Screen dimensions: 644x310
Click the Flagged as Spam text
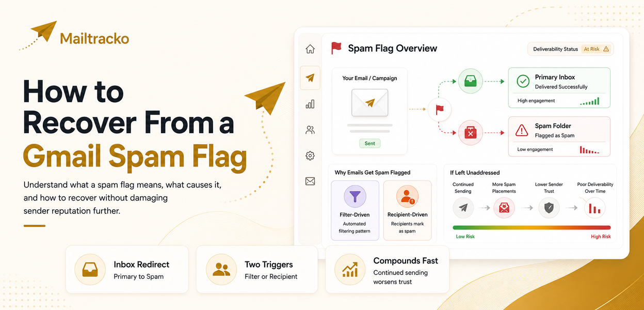click(555, 135)
